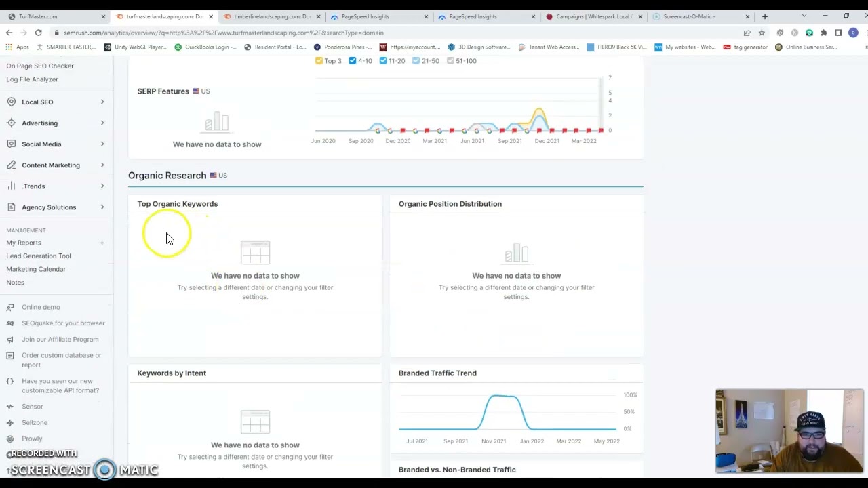Screen dimensions: 868x488
Task: Open the Campaigns Whitespark Local tab
Action: 590,16
